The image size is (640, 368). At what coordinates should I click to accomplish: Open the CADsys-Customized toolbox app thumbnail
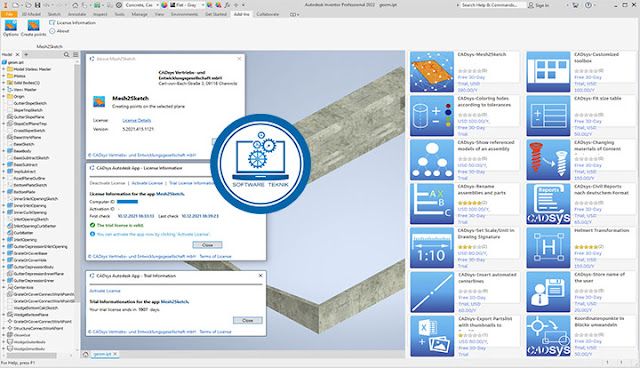click(x=548, y=72)
